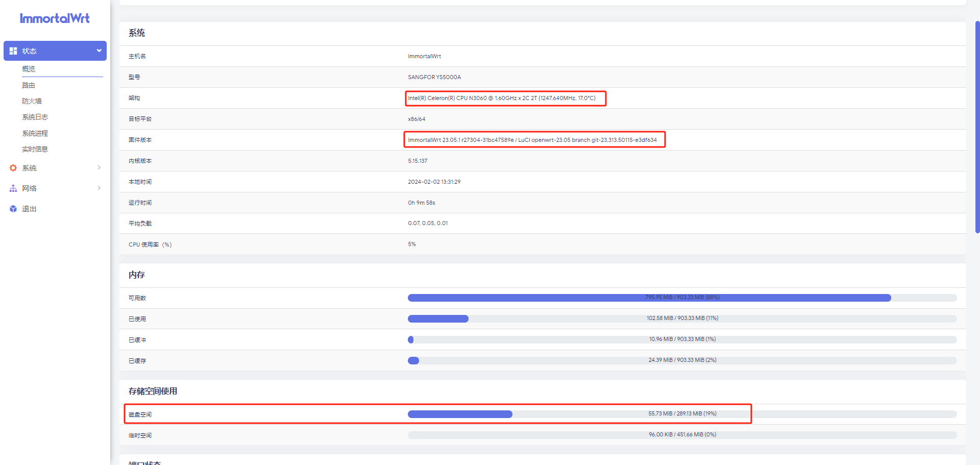Select 实时信息 in the sidebar

click(35, 149)
